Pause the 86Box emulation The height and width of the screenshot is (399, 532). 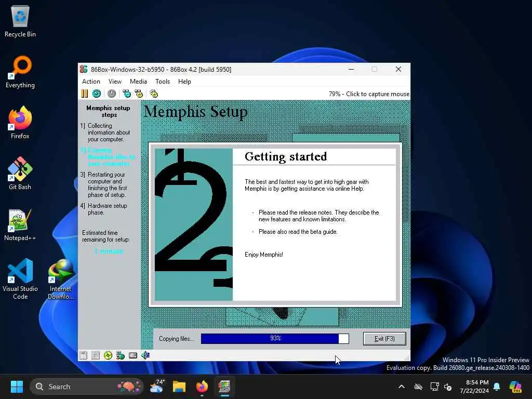[85, 94]
